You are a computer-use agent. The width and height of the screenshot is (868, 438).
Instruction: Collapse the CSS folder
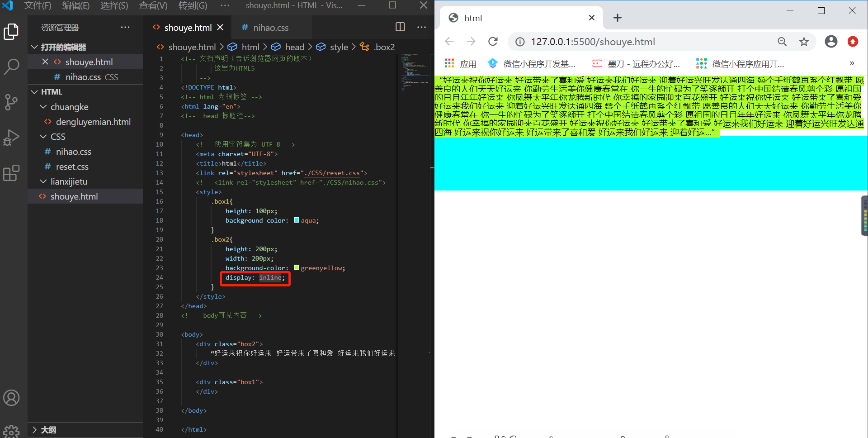[x=85, y=137]
